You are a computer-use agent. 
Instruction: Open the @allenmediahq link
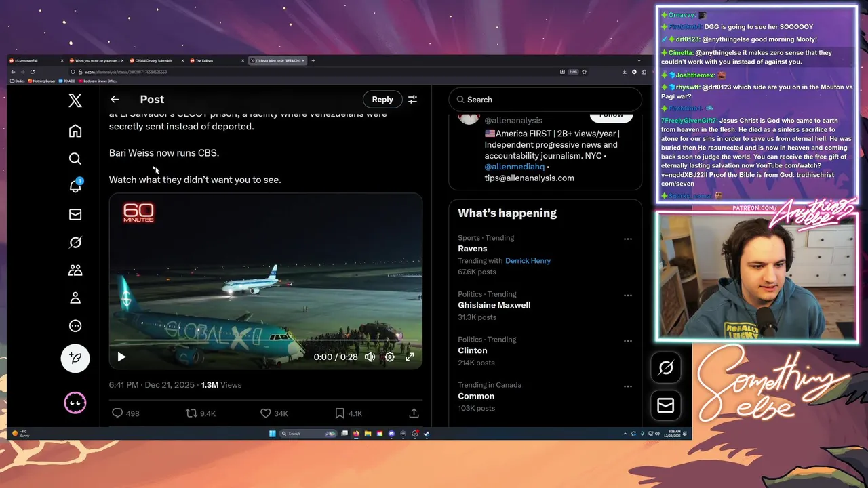click(515, 167)
